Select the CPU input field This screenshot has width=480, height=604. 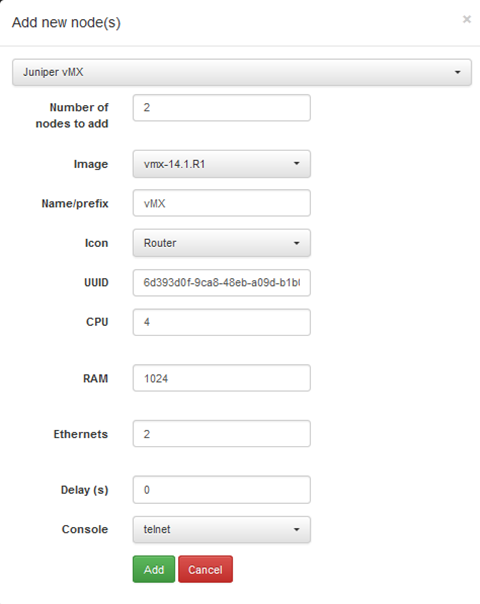click(x=222, y=322)
